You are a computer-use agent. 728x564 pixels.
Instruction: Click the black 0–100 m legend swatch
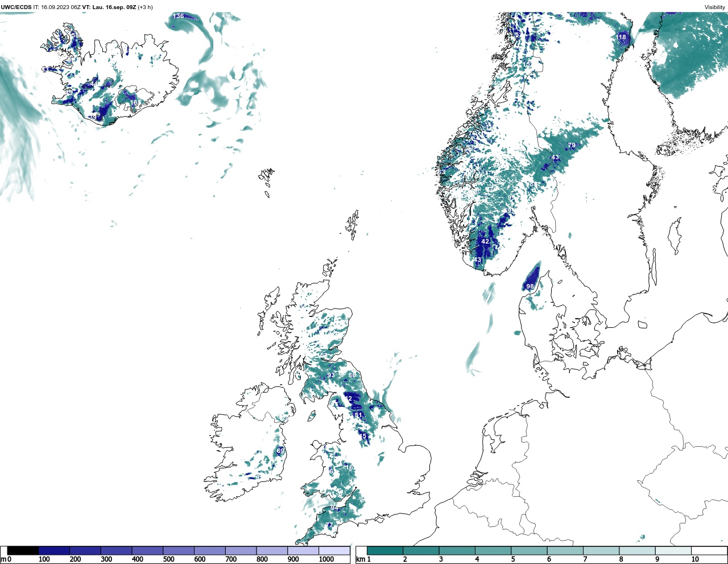[x=23, y=551]
